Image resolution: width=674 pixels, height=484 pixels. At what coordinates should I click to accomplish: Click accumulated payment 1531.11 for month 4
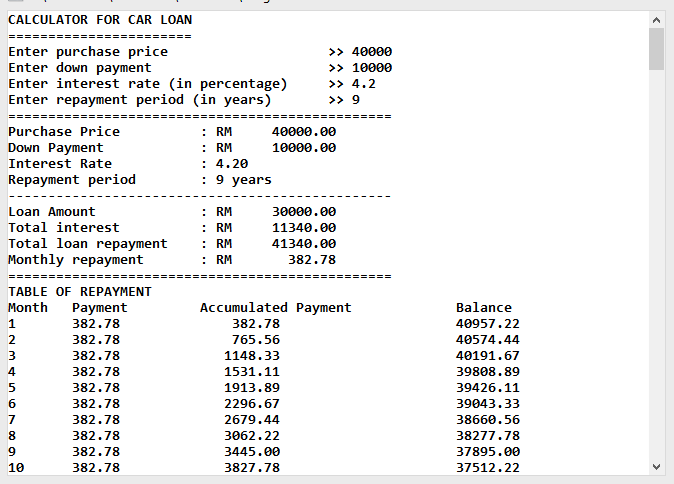[252, 371]
